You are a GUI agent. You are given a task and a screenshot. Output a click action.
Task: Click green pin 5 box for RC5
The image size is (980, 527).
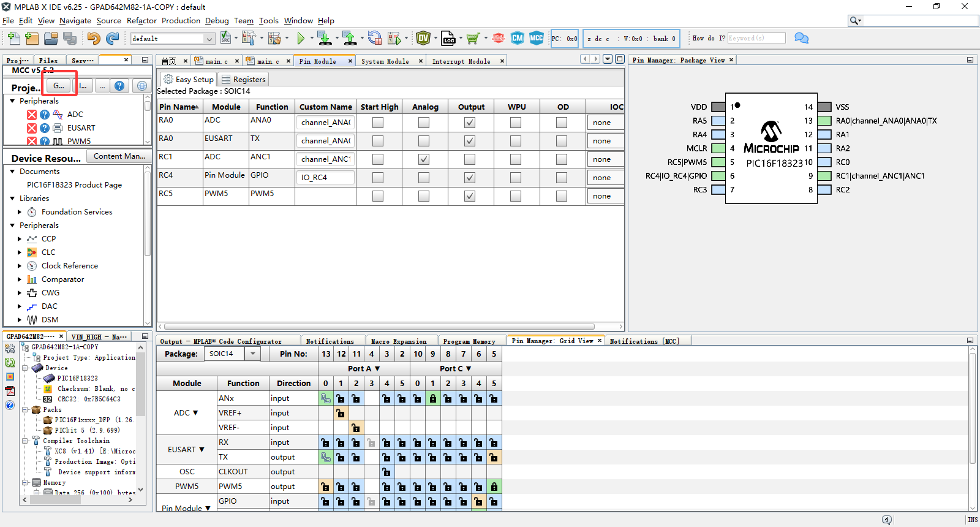(x=718, y=162)
